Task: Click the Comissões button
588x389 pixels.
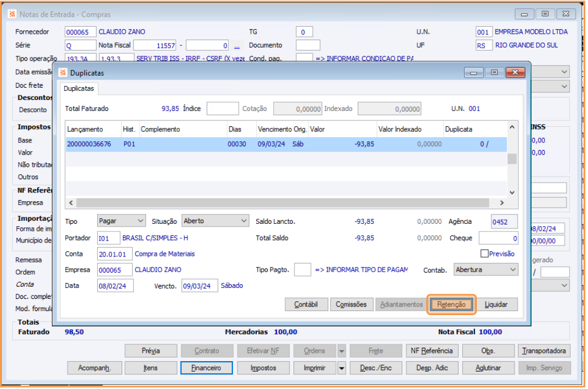Action: pyautogui.click(x=352, y=304)
